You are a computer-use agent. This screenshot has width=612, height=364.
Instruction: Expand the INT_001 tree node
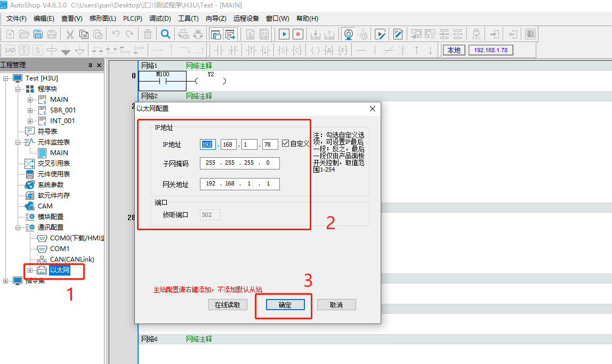click(30, 121)
